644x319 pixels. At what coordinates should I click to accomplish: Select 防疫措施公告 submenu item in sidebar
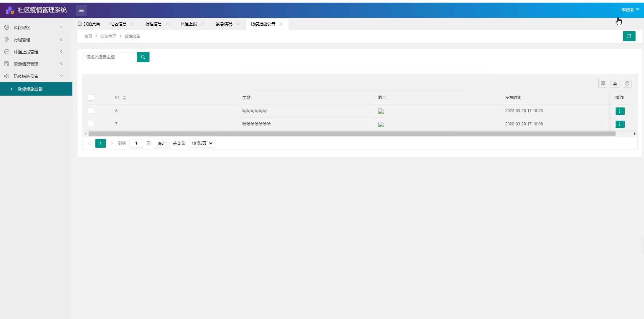click(36, 89)
